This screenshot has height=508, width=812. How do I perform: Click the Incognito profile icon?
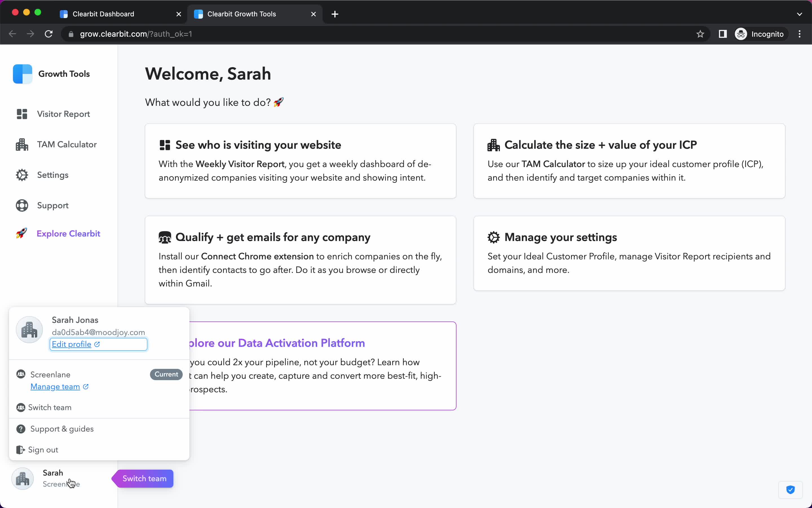[x=741, y=34]
